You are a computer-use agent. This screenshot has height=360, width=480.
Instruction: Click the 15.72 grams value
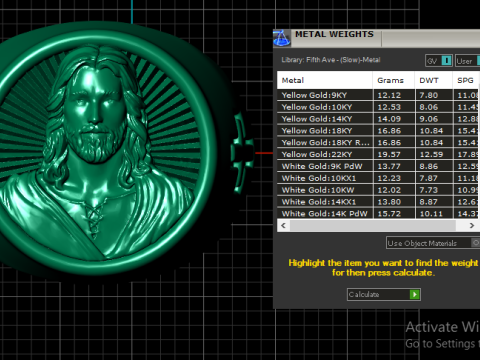389,214
